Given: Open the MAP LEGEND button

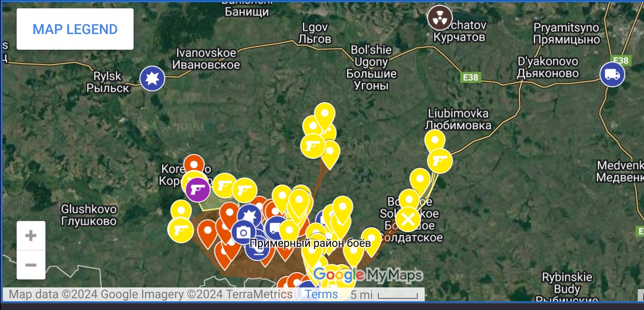Looking at the screenshot, I should (75, 29).
